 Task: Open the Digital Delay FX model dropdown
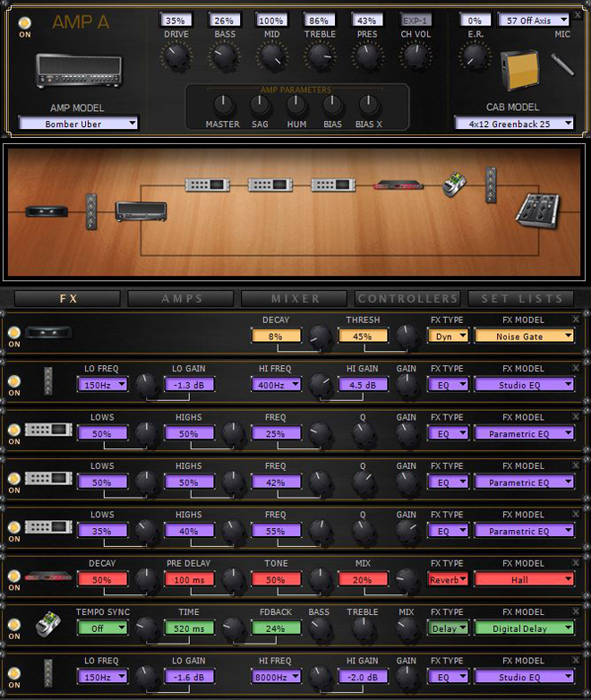(x=524, y=628)
